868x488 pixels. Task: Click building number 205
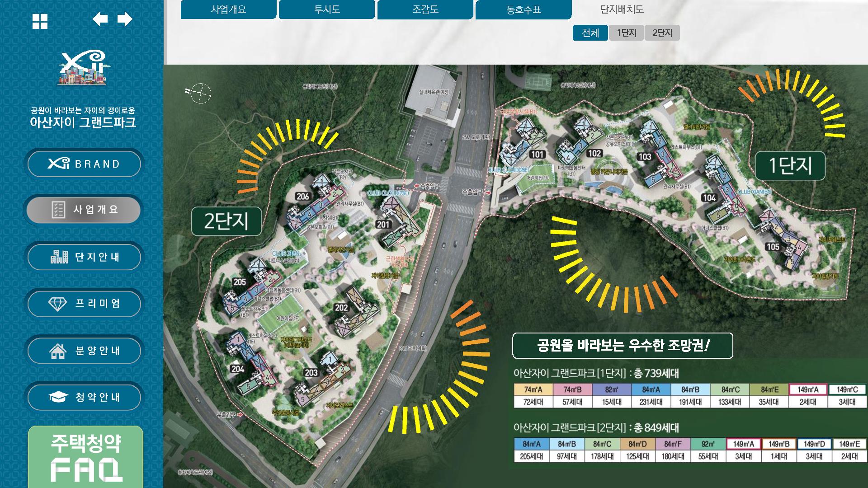240,282
